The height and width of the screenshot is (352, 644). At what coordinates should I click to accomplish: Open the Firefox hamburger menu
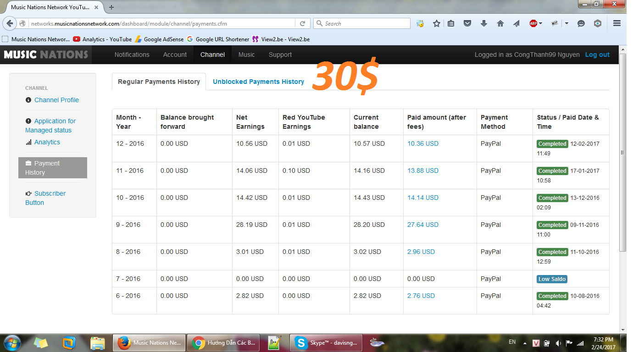[617, 23]
